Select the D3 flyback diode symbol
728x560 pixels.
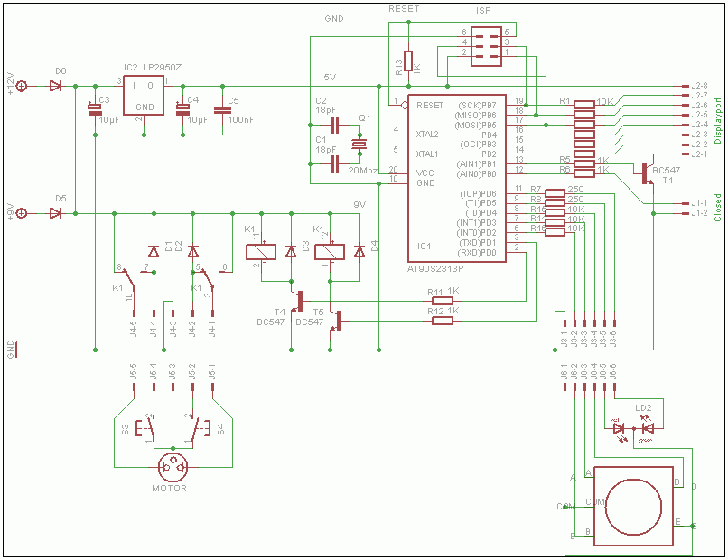pyautogui.click(x=291, y=252)
